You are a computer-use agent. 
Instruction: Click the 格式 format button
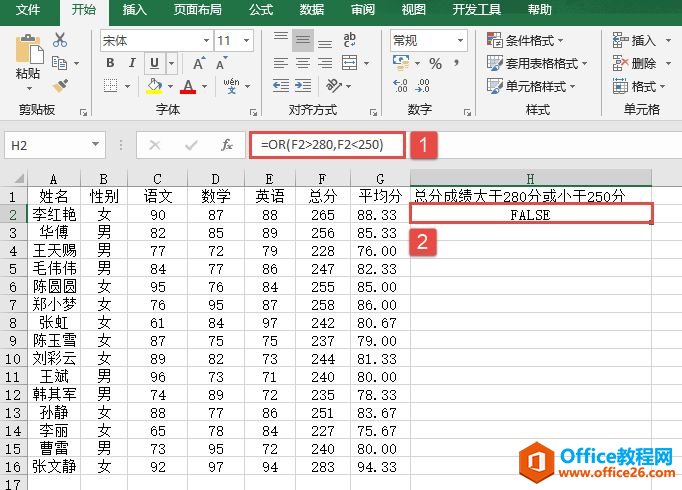[x=642, y=86]
